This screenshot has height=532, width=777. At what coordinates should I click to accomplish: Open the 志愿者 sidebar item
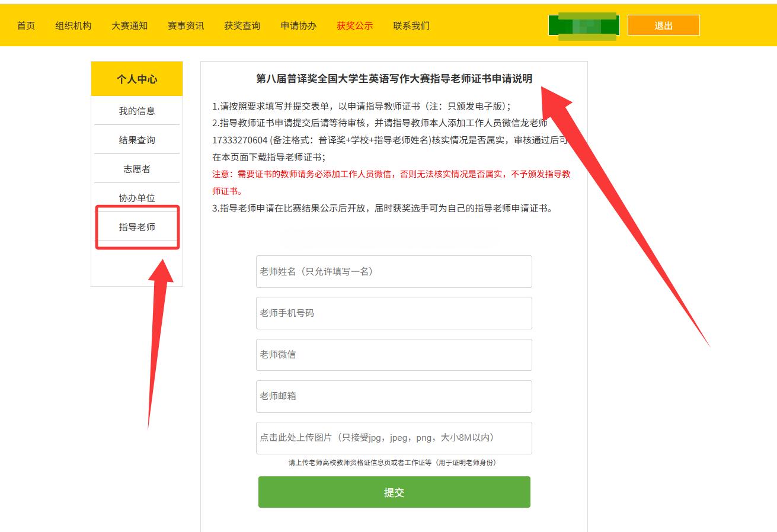pyautogui.click(x=137, y=169)
